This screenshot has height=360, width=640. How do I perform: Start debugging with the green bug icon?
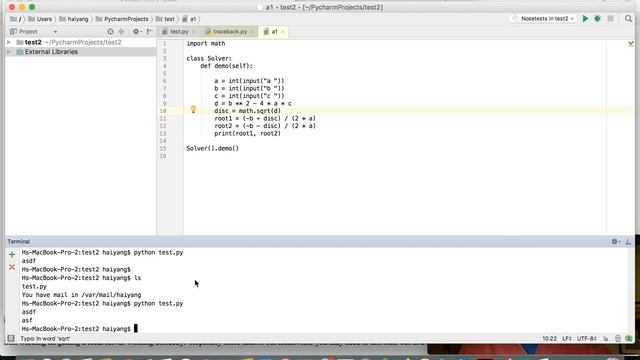598,19
